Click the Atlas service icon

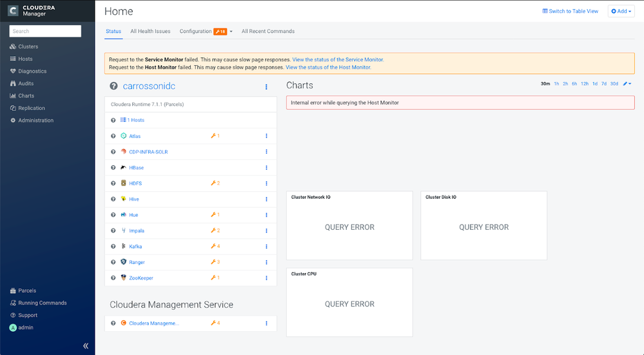coord(123,136)
